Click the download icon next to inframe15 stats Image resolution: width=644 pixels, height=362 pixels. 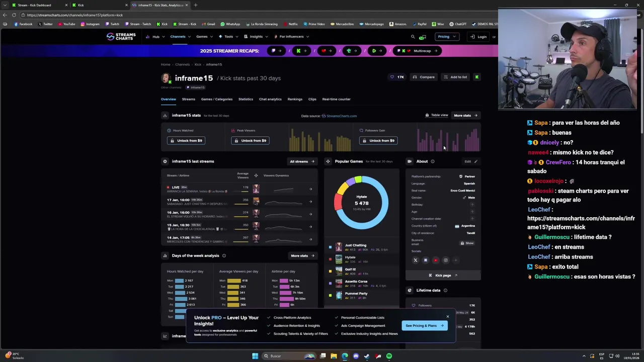[165, 116]
